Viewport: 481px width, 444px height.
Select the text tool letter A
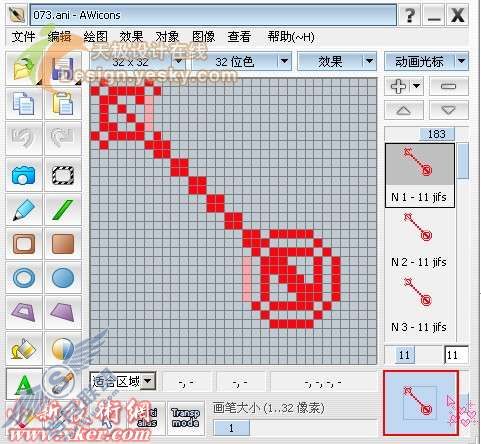24,384
